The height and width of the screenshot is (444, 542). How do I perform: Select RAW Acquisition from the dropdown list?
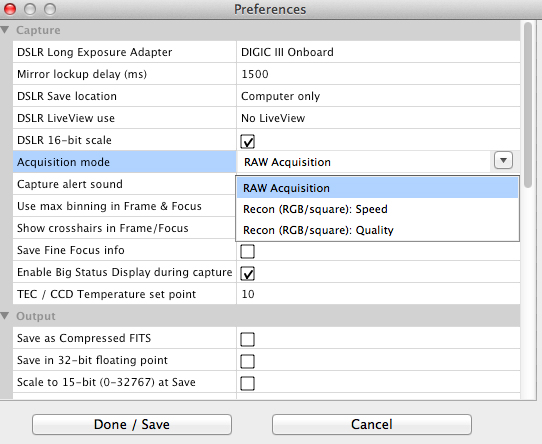tap(377, 188)
